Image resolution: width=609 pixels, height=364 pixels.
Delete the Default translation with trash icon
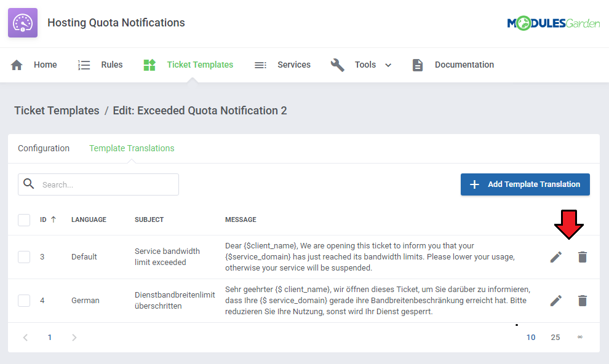pyautogui.click(x=582, y=257)
